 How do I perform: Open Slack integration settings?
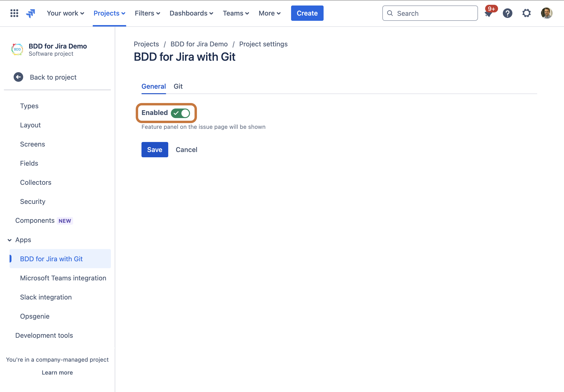click(x=46, y=297)
